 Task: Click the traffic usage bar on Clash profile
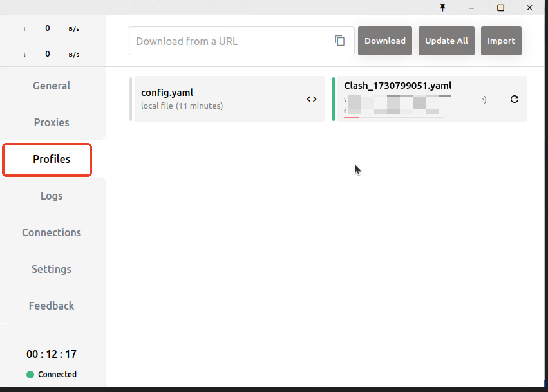[393, 117]
